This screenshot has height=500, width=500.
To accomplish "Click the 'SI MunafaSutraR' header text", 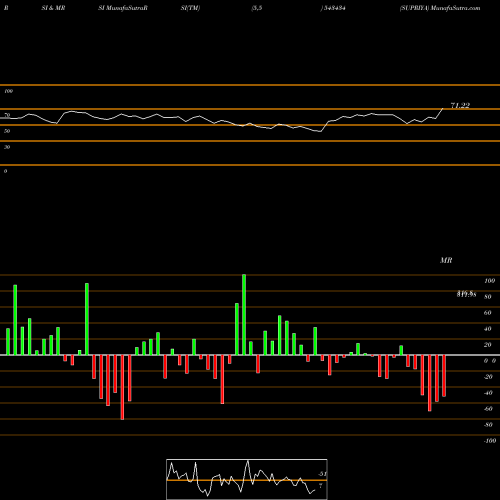I will coord(123,8).
